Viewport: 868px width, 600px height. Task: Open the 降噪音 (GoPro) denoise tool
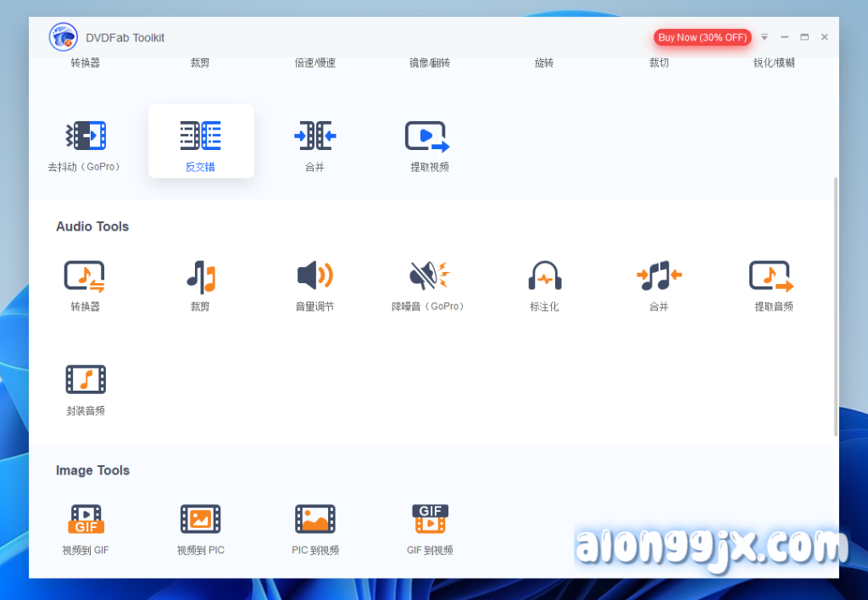(x=429, y=282)
